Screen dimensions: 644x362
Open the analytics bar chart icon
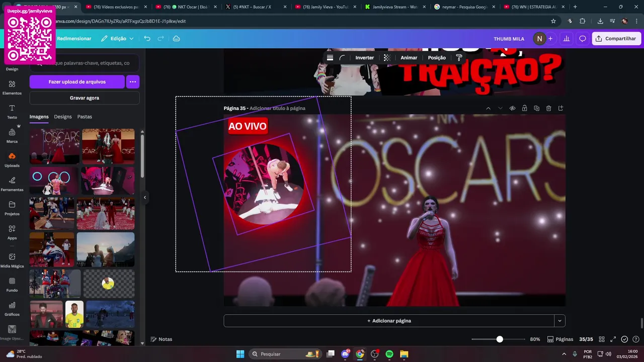(567, 39)
